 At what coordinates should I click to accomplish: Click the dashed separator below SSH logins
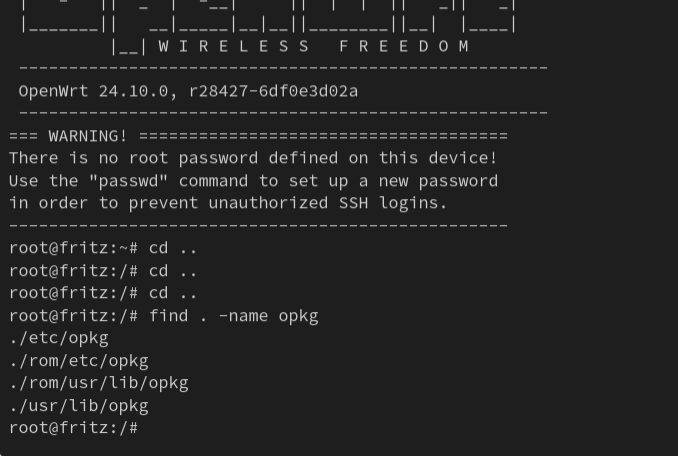pyautogui.click(x=258, y=226)
